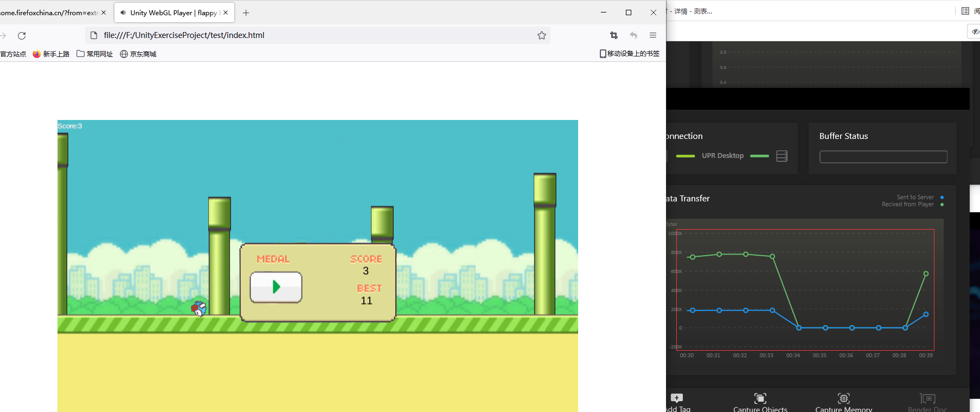The width and height of the screenshot is (980, 412).
Task: Open the 常用网址 bookmarks folder
Action: [95, 54]
